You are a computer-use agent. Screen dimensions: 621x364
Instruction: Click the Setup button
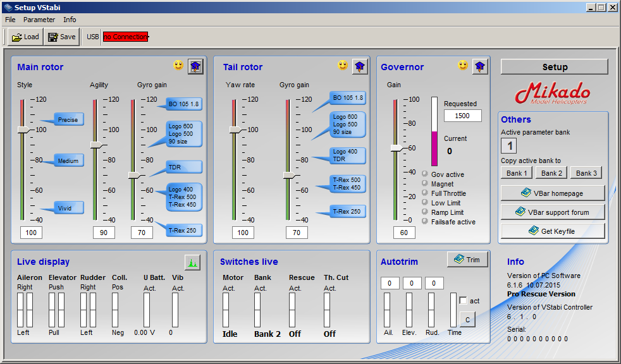click(x=555, y=67)
